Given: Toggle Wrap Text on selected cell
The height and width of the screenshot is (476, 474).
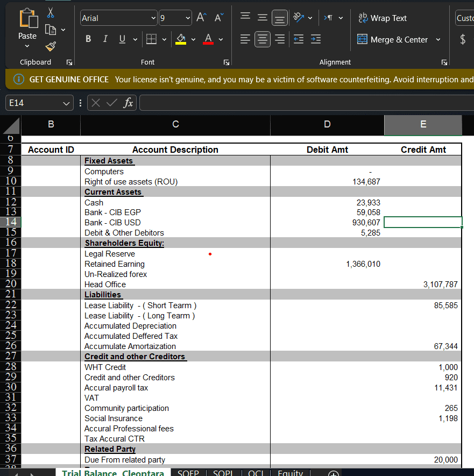Looking at the screenshot, I should [x=382, y=18].
